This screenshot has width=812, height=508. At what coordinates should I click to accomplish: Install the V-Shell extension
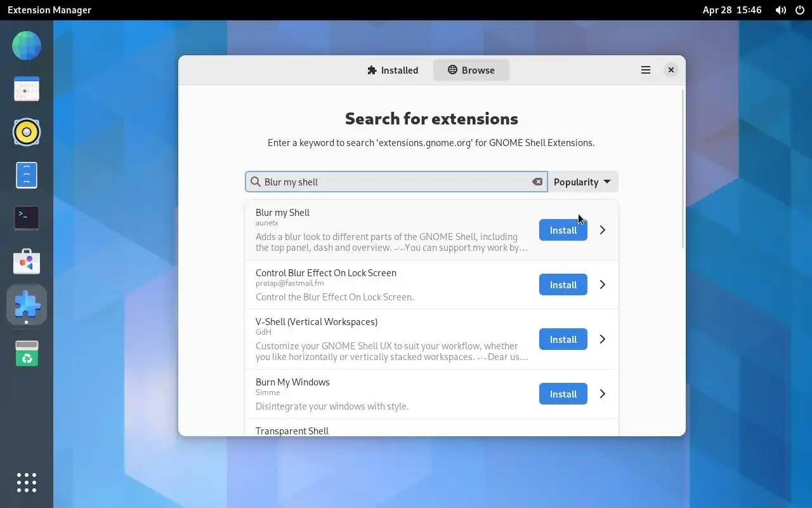click(x=563, y=339)
